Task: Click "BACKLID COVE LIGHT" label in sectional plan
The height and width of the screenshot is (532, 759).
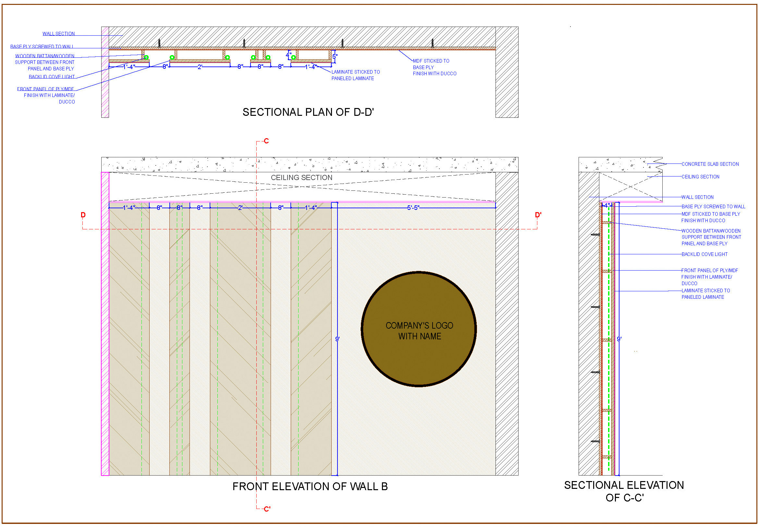Action: pyautogui.click(x=52, y=77)
